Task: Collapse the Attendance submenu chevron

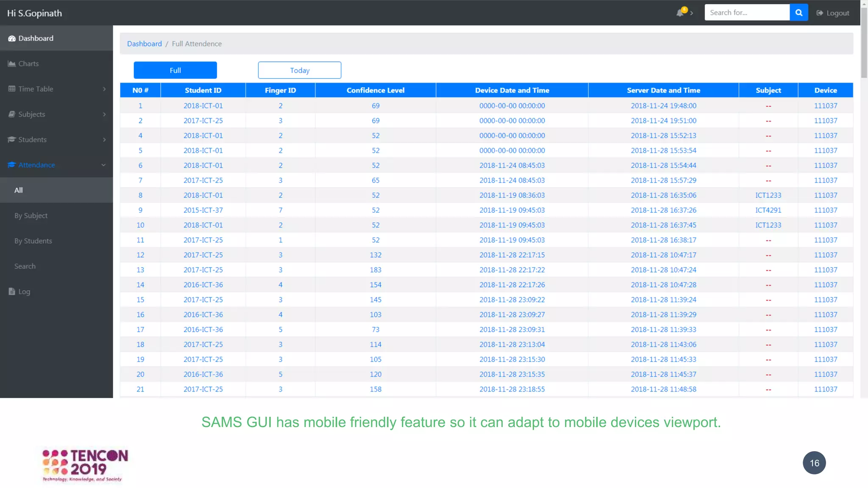Action: click(103, 165)
